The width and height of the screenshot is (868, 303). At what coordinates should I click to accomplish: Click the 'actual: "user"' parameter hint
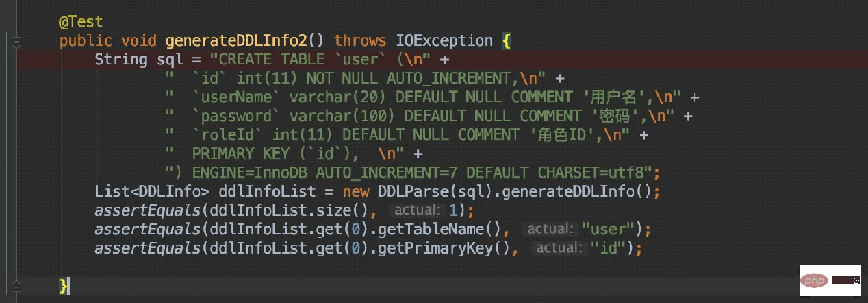pos(577,228)
